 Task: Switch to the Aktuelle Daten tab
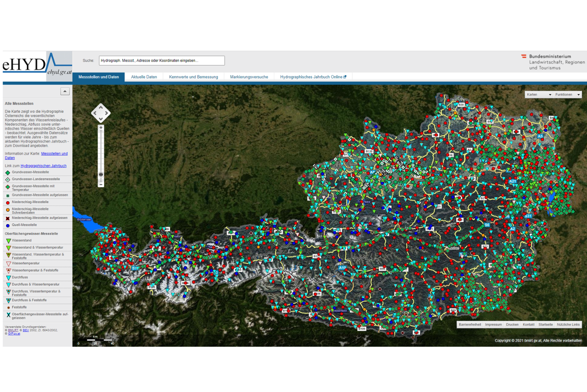[143, 77]
